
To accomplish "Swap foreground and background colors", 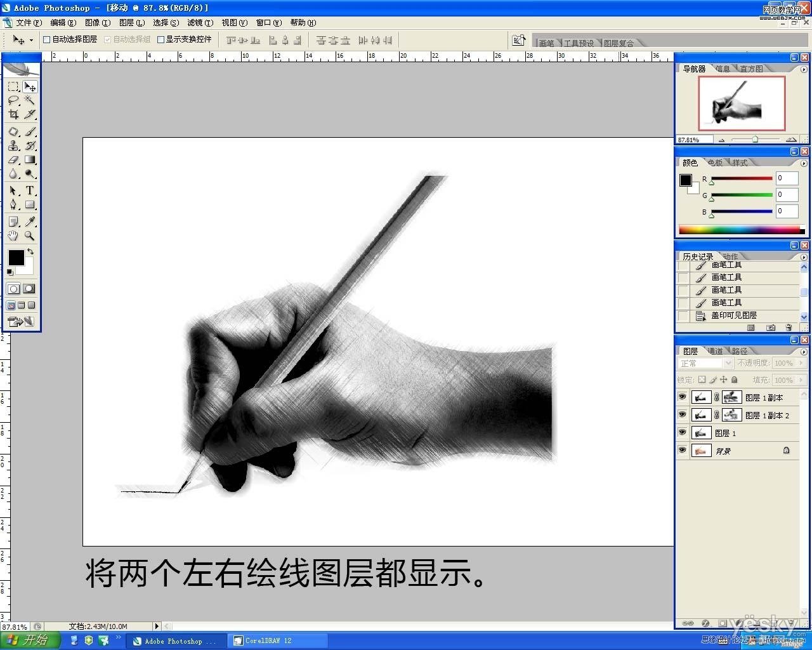I will pos(30,252).
